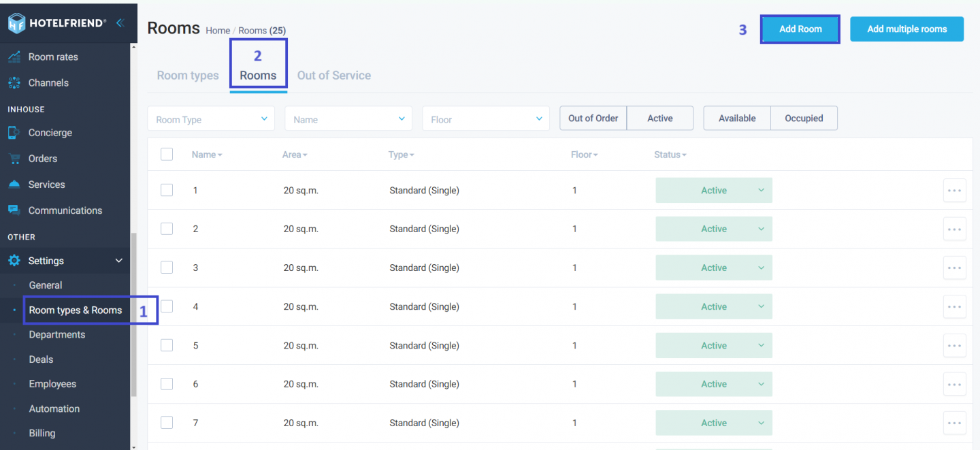Click the Add Room button
Viewport: 980px width, 450px height.
[800, 29]
